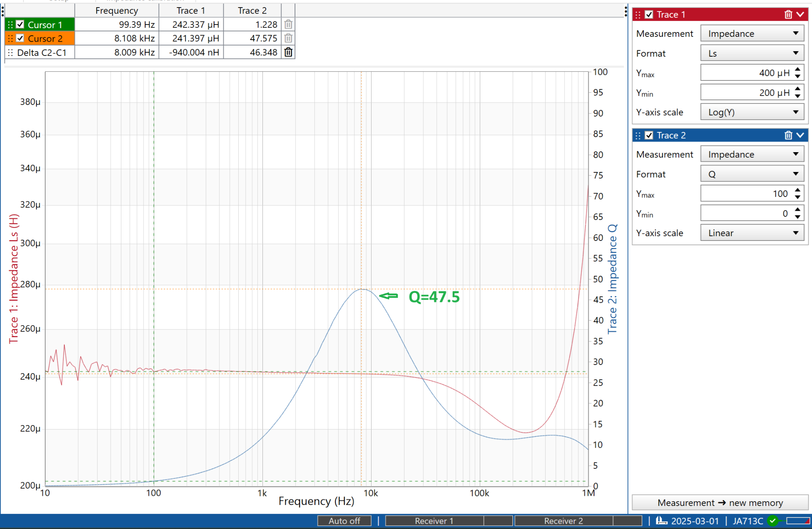Open Trace 1 Y-axis scale Log(Y) dropdown

coord(752,112)
